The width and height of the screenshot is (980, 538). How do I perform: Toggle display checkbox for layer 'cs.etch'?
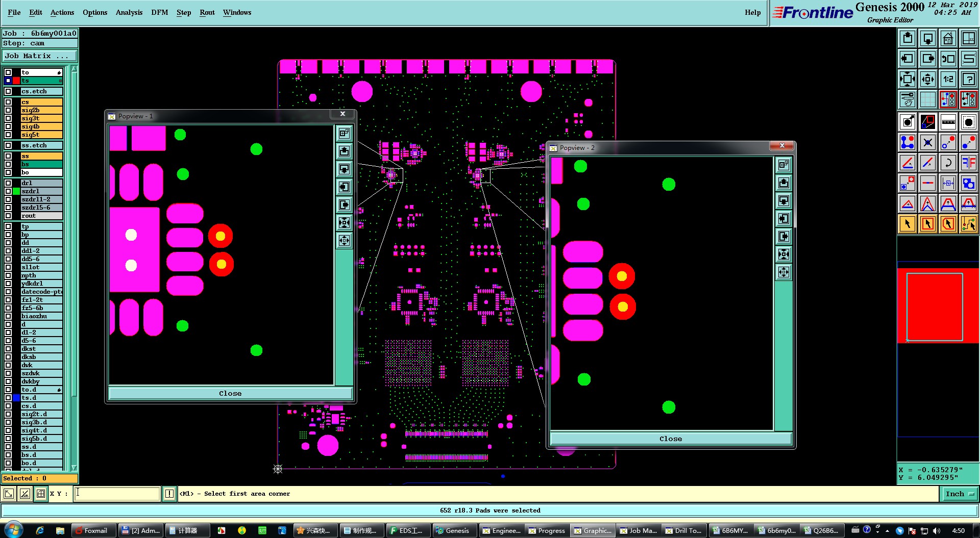pyautogui.click(x=8, y=91)
